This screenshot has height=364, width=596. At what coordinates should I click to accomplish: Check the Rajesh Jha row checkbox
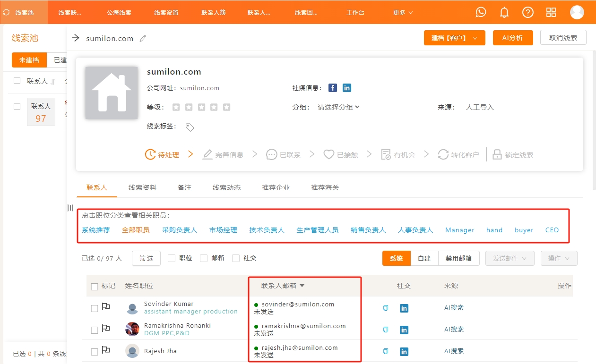(x=95, y=352)
